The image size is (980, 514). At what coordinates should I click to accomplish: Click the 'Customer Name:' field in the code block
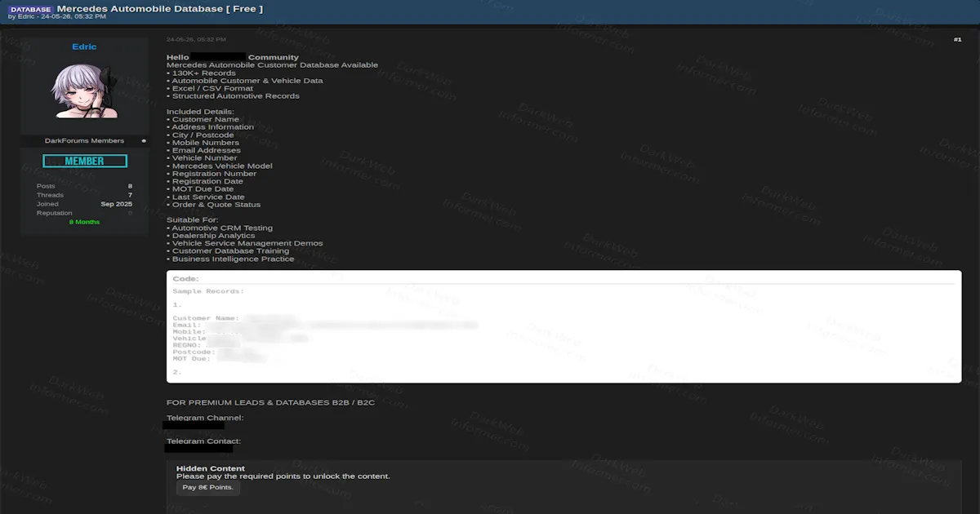coord(206,318)
